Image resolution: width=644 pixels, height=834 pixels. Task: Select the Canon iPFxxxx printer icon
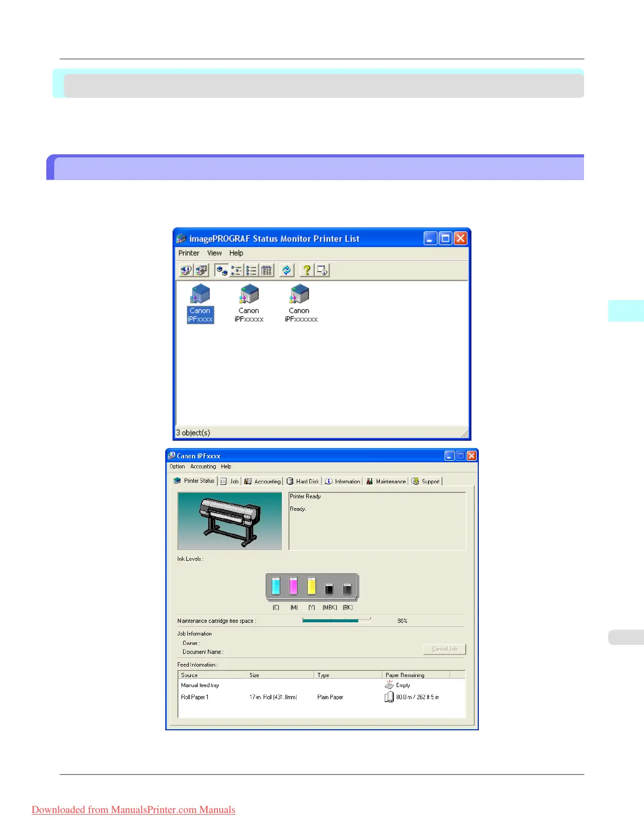click(x=200, y=304)
